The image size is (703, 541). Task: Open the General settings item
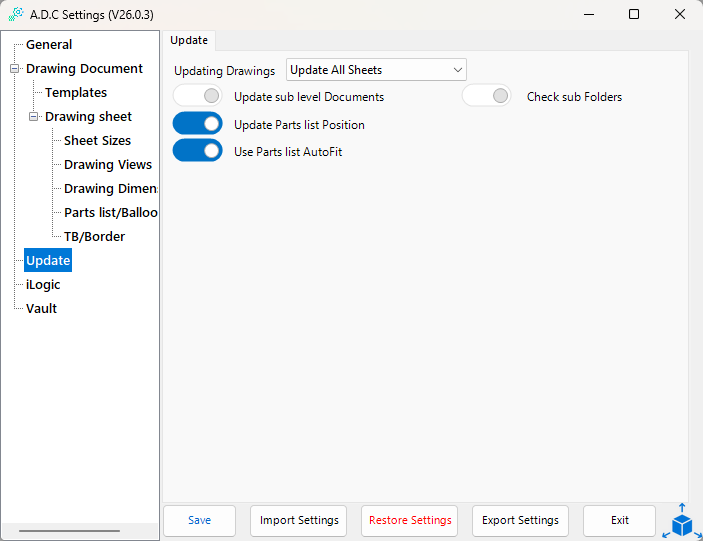49,45
